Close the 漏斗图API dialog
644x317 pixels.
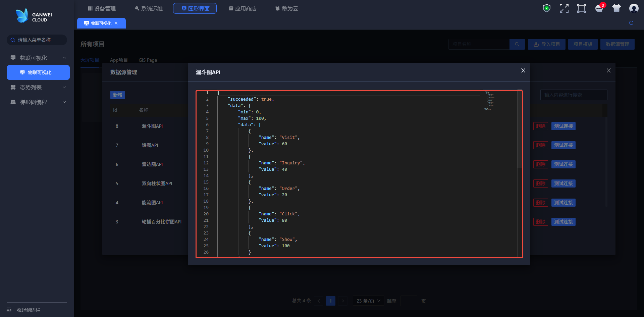pyautogui.click(x=523, y=70)
